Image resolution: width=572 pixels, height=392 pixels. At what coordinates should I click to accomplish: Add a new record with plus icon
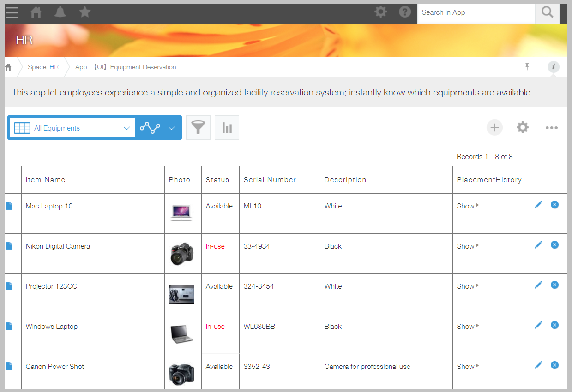pos(494,128)
